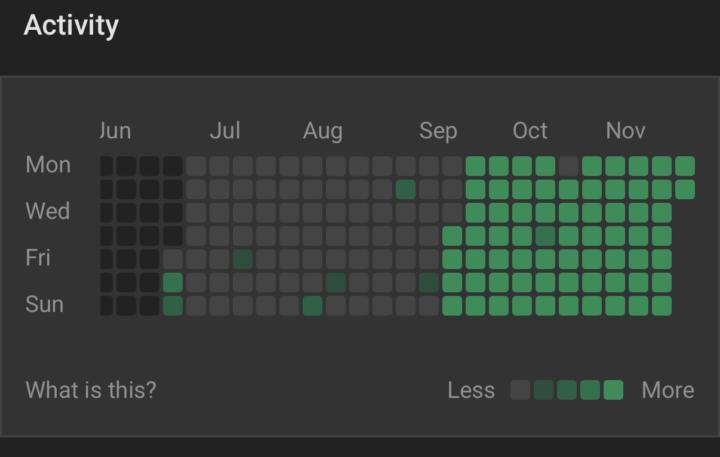Viewport: 720px width, 457px height.
Task: Click the Sep month label
Action: pos(438,131)
